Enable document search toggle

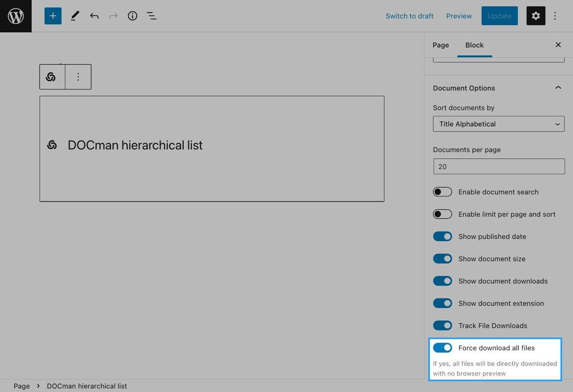pyautogui.click(x=443, y=192)
